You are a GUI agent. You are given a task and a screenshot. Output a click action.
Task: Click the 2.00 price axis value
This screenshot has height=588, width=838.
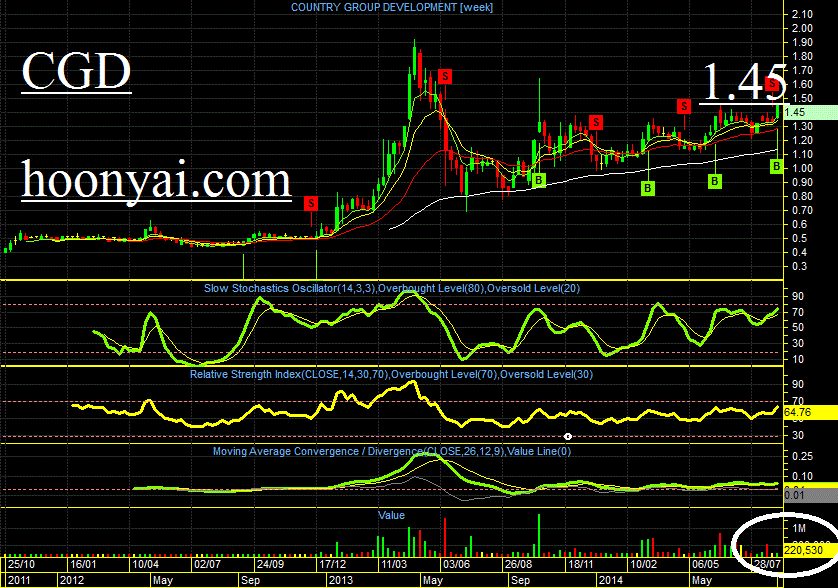802,28
